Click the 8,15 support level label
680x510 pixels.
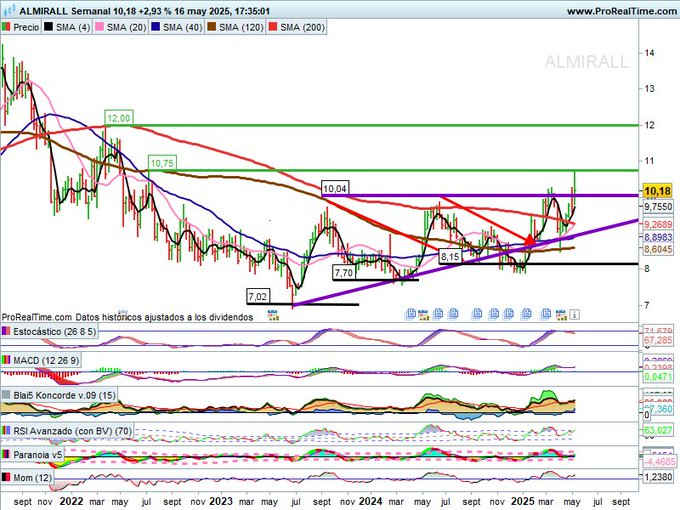[450, 257]
